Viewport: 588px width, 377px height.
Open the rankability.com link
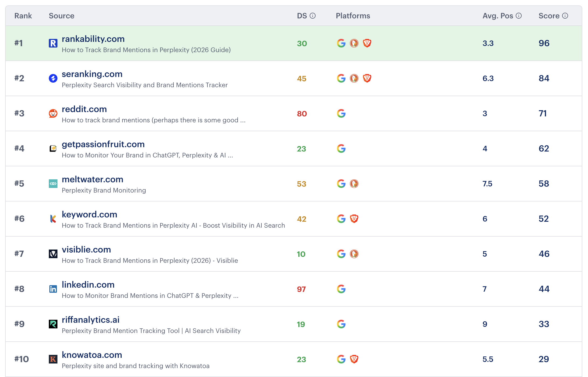pyautogui.click(x=93, y=39)
